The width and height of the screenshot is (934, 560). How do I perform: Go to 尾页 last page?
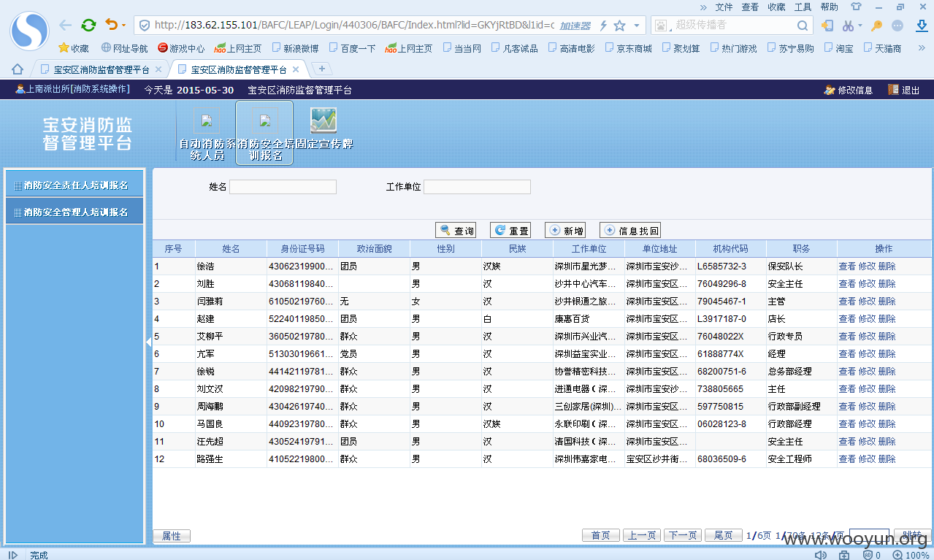[724, 536]
